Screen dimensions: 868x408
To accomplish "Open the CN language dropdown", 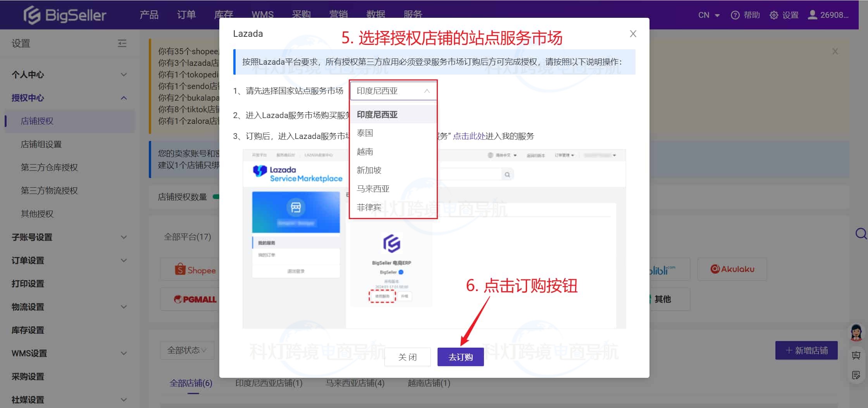I will point(709,15).
